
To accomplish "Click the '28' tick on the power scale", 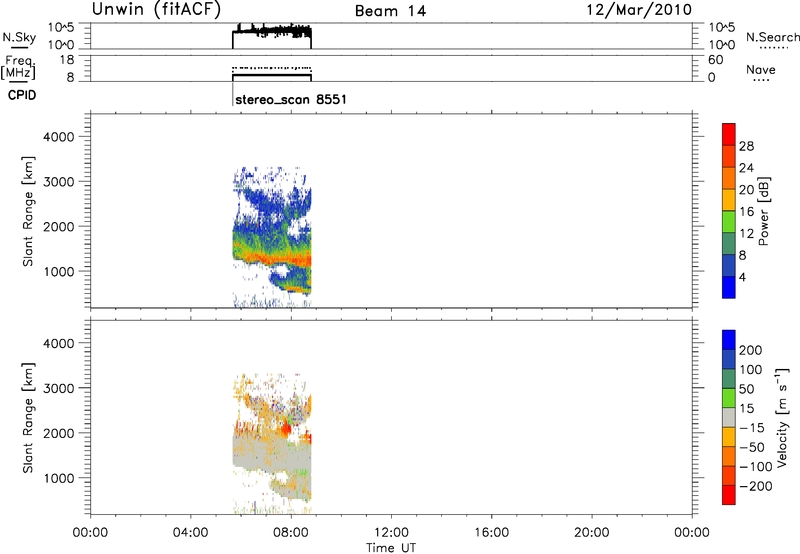I will 746,146.
